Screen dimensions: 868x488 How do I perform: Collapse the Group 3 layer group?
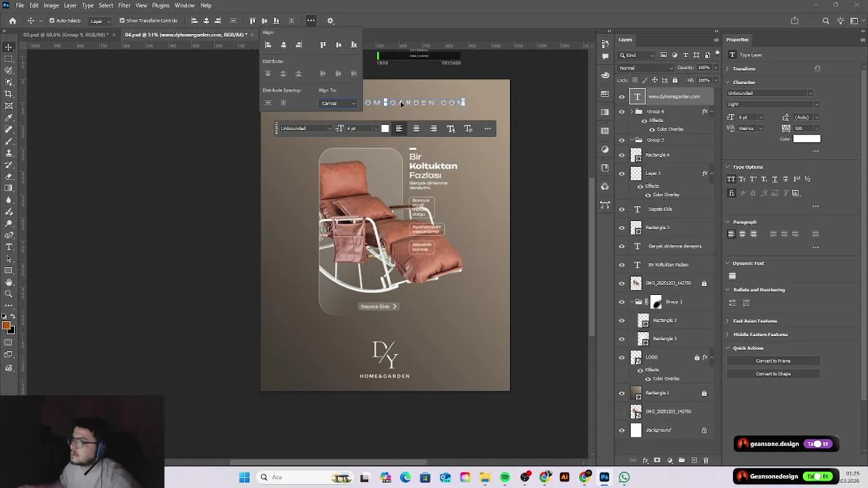632,140
